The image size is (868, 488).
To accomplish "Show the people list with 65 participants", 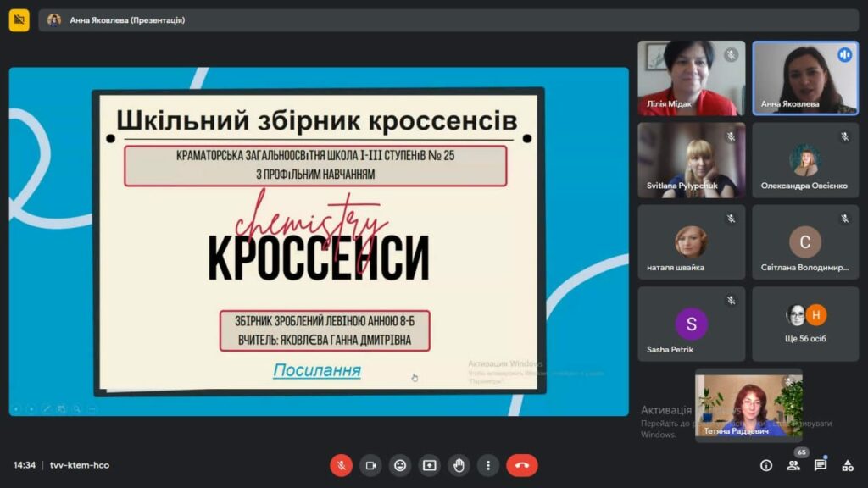I will (793, 465).
